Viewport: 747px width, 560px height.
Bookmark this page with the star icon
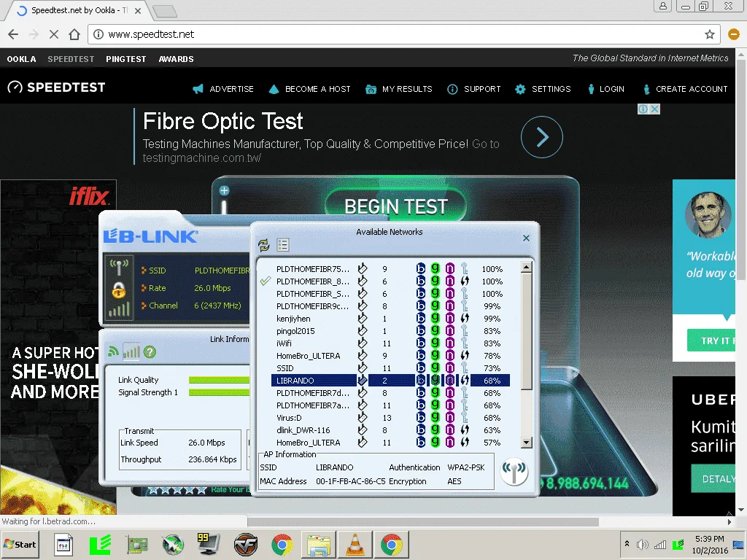[x=709, y=34]
